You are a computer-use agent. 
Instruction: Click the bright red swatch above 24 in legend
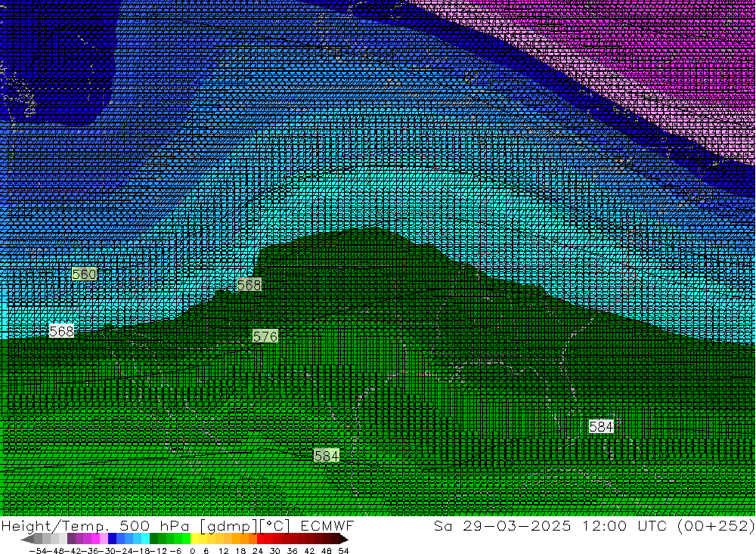tap(261, 539)
